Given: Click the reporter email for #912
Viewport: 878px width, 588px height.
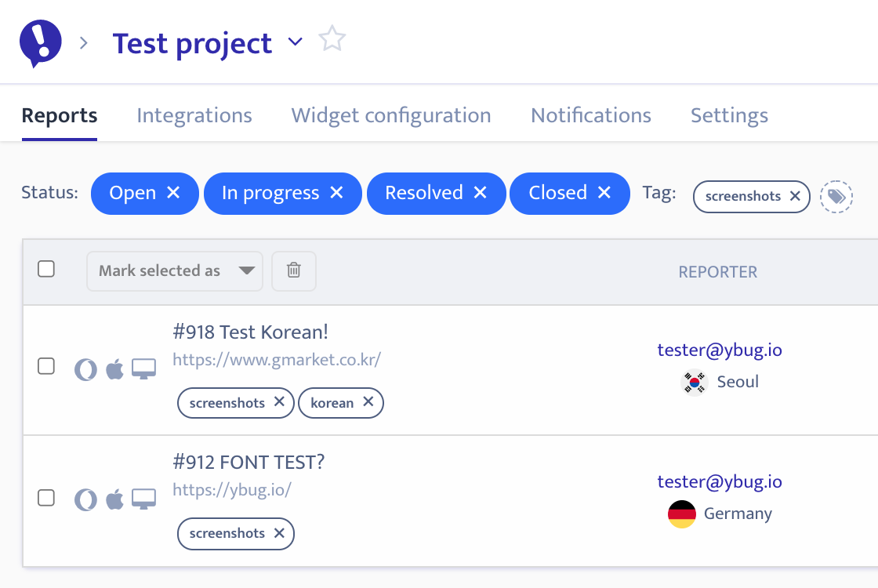Looking at the screenshot, I should tap(720, 481).
